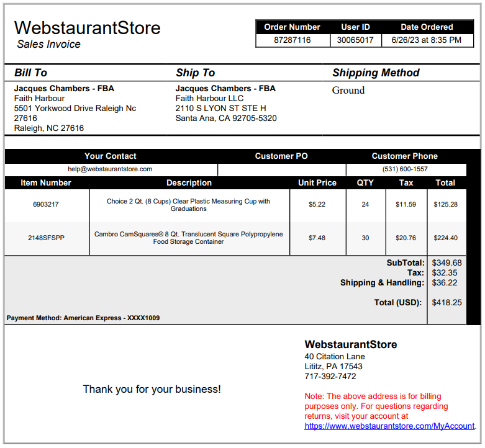Select line tax $11.59
This screenshot has height=448, width=485.
(x=406, y=205)
